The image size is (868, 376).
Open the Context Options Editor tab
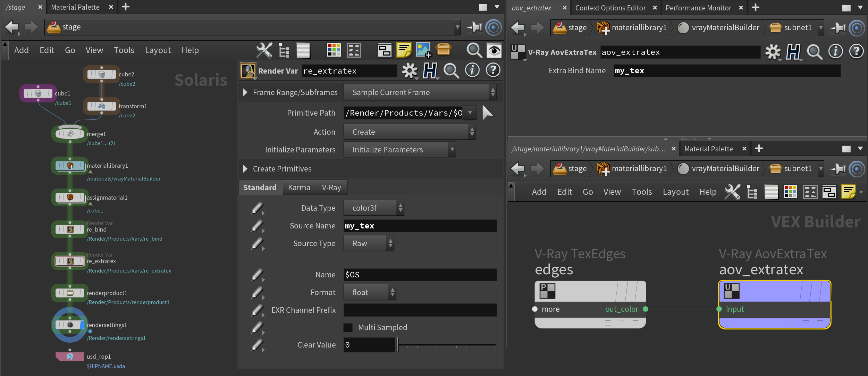(x=610, y=8)
